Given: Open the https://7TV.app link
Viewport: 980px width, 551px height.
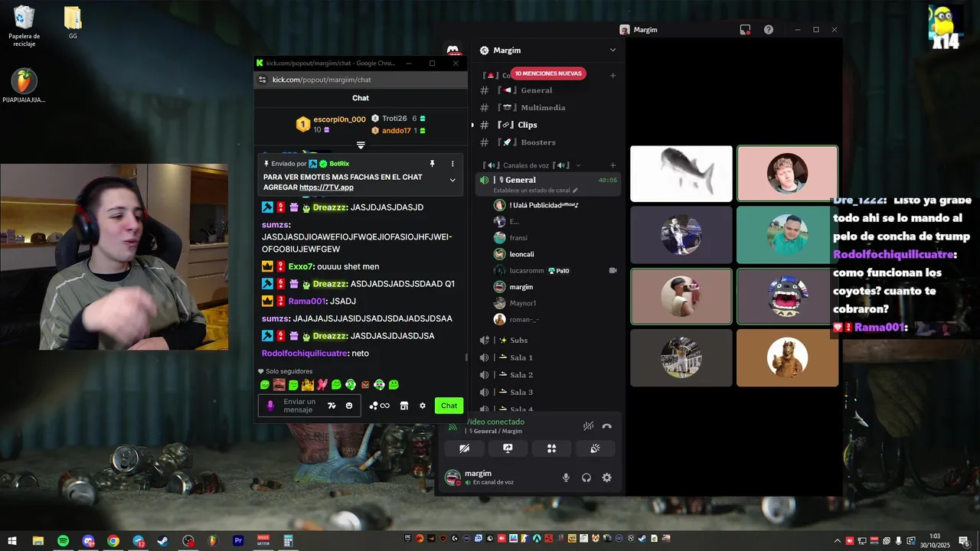Looking at the screenshot, I should tap(326, 187).
